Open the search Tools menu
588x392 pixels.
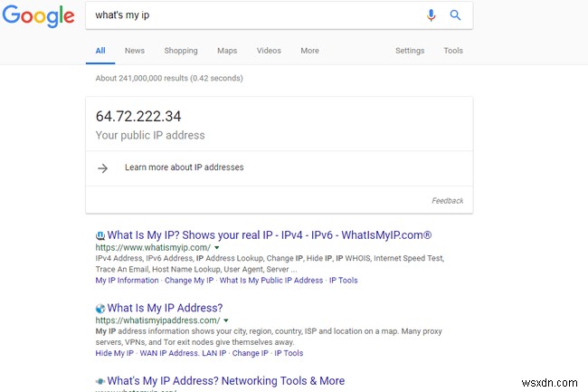pos(453,51)
